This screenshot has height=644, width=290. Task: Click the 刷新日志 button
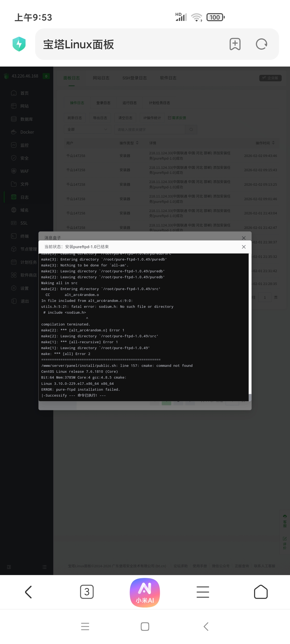pos(75,118)
